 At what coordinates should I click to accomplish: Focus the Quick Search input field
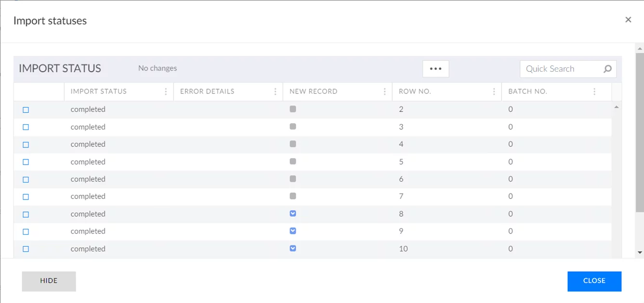561,69
